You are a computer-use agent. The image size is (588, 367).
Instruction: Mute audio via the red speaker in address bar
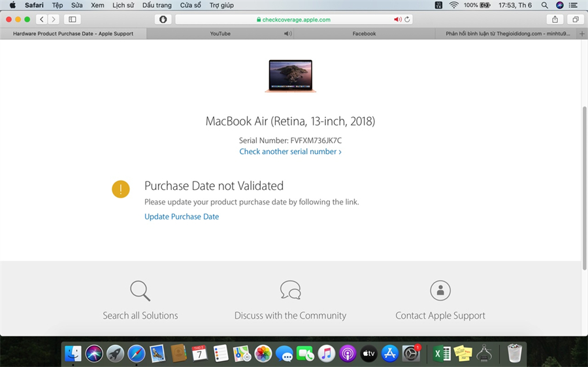click(x=397, y=20)
